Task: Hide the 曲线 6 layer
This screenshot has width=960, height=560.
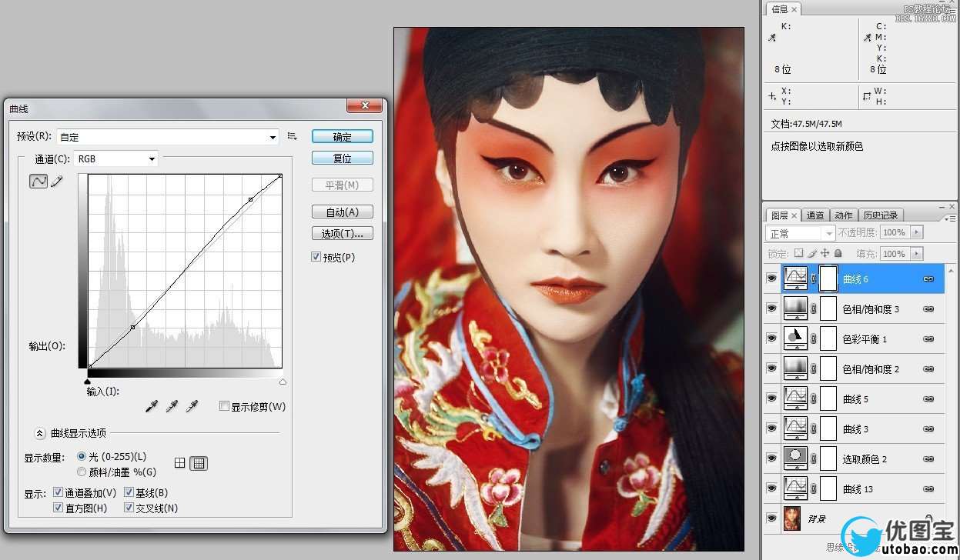Action: 771,278
